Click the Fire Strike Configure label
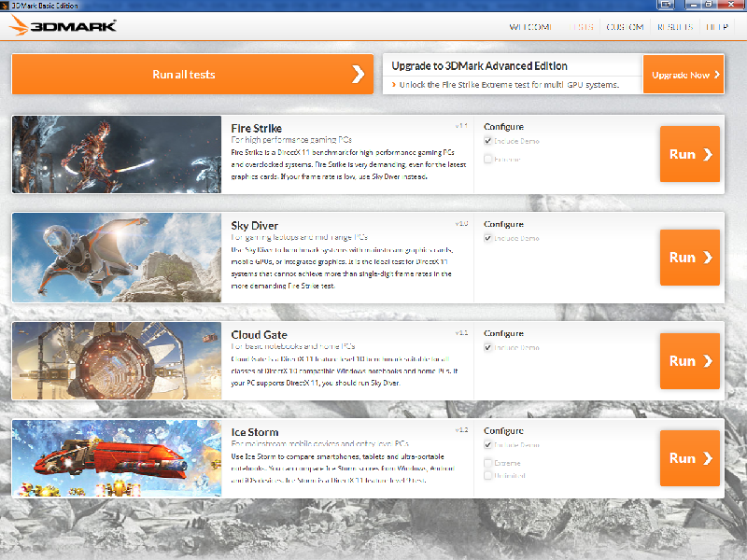Image resolution: width=747 pixels, height=560 pixels. (x=503, y=127)
